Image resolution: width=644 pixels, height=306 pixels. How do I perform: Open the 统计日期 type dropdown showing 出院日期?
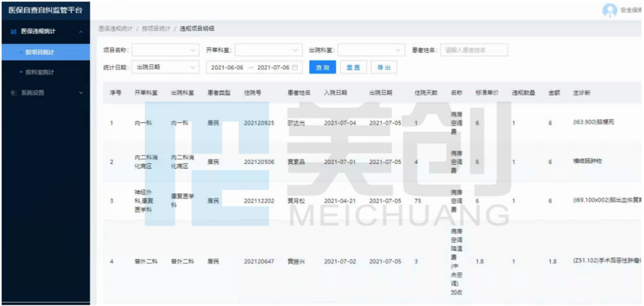tap(164, 67)
